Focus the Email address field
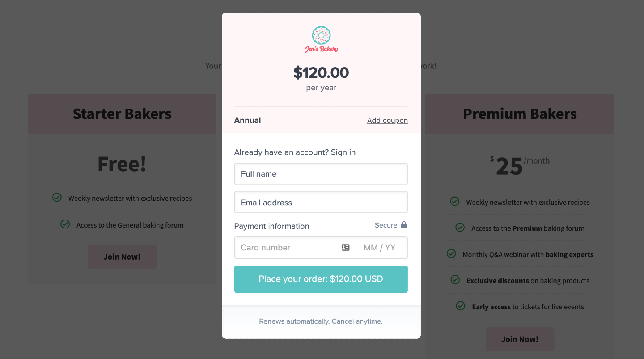 click(x=321, y=203)
